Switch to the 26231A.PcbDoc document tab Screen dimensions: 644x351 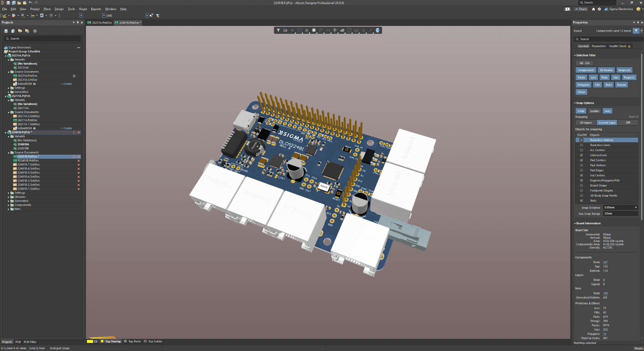100,23
